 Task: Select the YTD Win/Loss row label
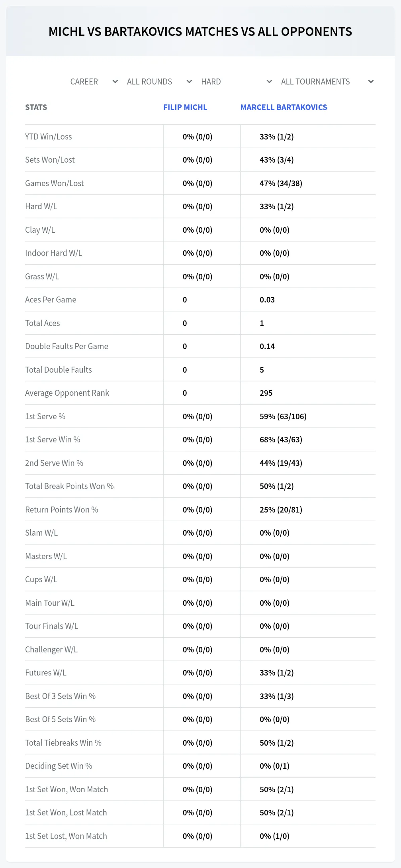[x=49, y=137]
